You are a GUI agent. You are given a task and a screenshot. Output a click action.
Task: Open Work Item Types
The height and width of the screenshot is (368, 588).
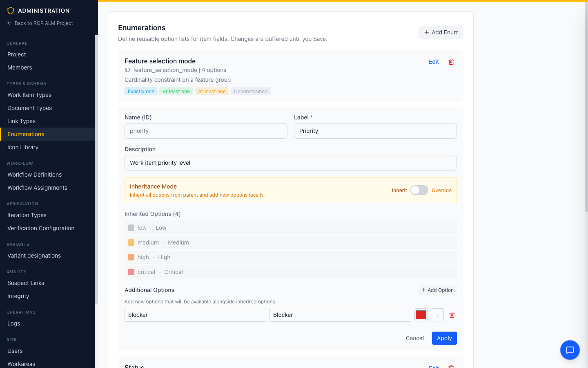pyautogui.click(x=47, y=95)
